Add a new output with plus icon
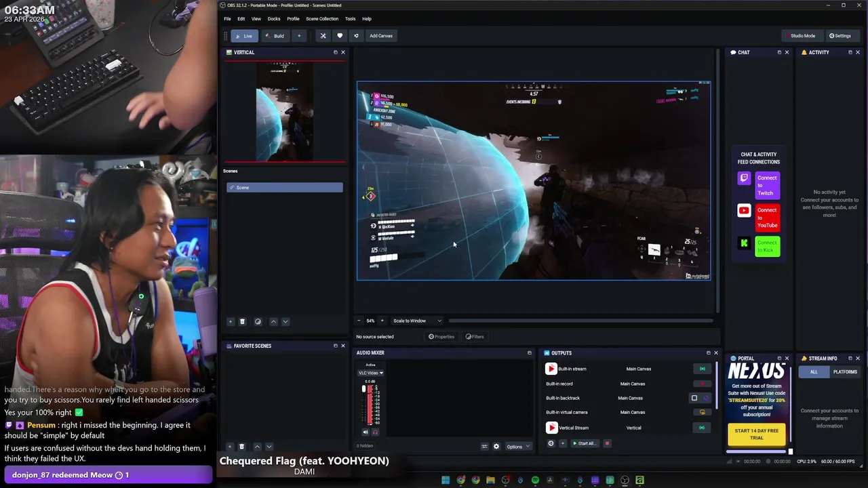Screen dimensions: 868x488 coord(562,443)
